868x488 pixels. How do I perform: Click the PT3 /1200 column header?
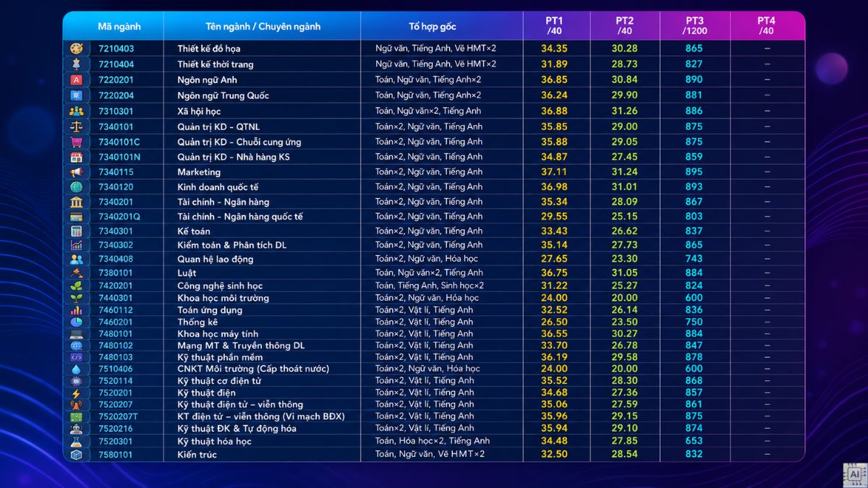pos(694,26)
